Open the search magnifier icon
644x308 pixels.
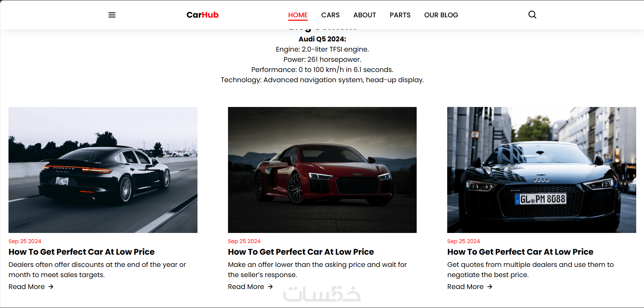tap(532, 15)
